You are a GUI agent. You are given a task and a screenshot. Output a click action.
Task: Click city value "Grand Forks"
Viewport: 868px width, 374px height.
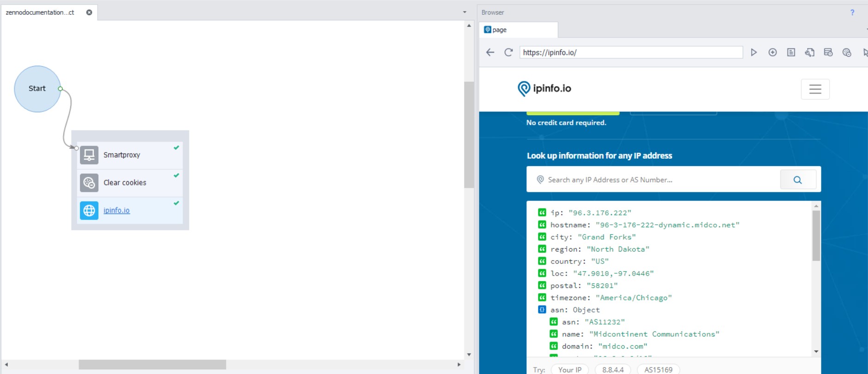607,237
